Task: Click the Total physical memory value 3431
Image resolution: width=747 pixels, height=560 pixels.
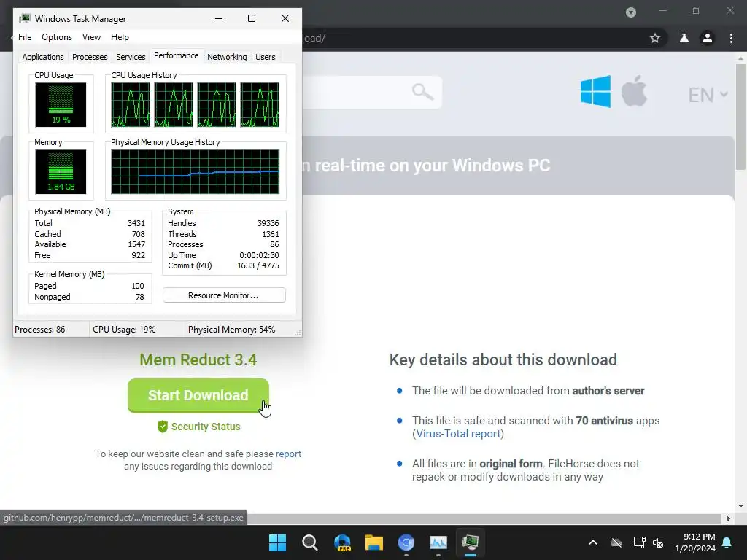Action: click(136, 223)
